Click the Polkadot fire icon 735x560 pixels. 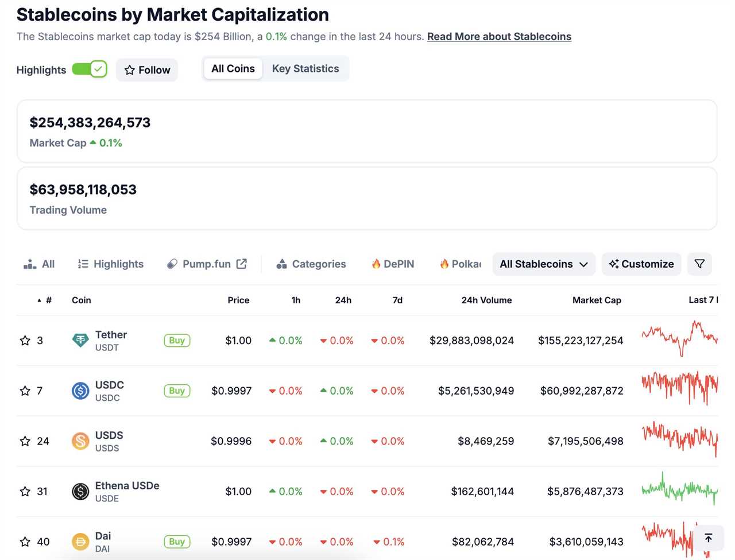click(444, 264)
